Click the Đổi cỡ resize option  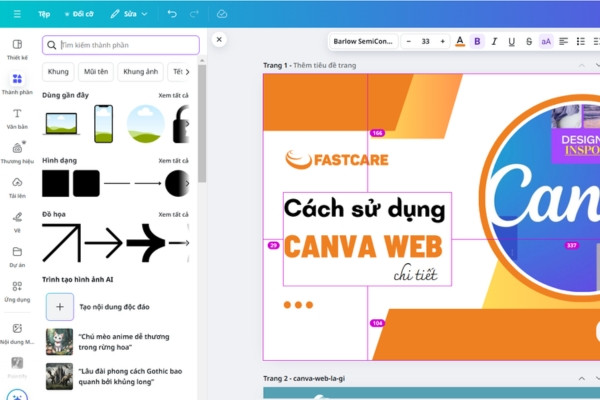click(79, 14)
